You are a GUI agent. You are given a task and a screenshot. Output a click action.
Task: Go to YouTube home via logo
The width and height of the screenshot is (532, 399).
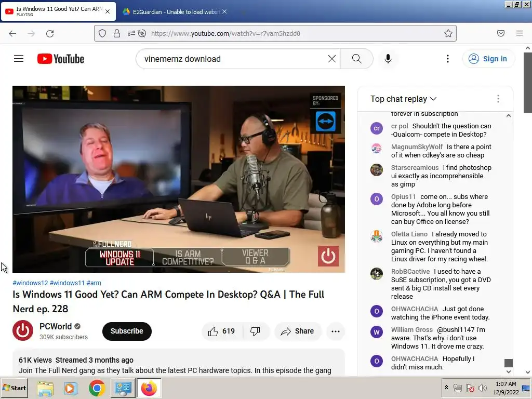pos(61,59)
